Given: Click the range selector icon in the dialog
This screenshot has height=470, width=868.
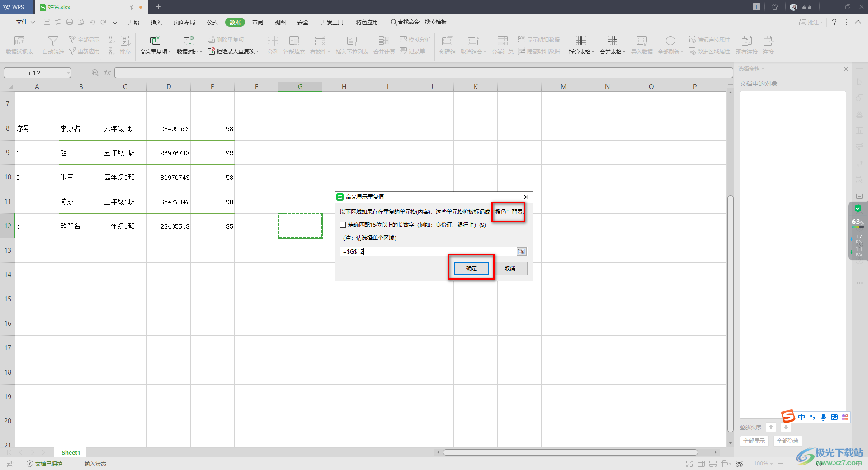Looking at the screenshot, I should [x=521, y=252].
